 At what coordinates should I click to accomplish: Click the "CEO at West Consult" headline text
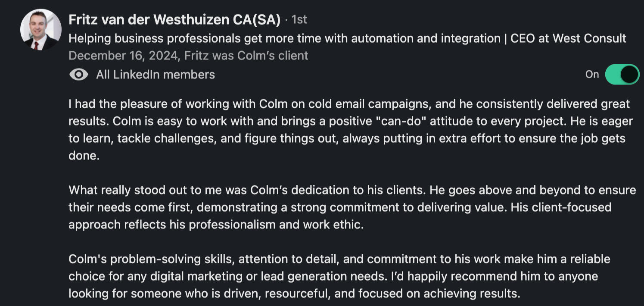coord(568,38)
